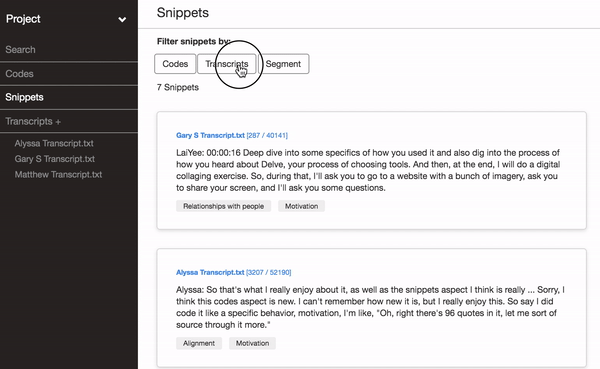Select the Alyssa snippet paragraph text
This screenshot has height=369, width=600.
click(370, 307)
